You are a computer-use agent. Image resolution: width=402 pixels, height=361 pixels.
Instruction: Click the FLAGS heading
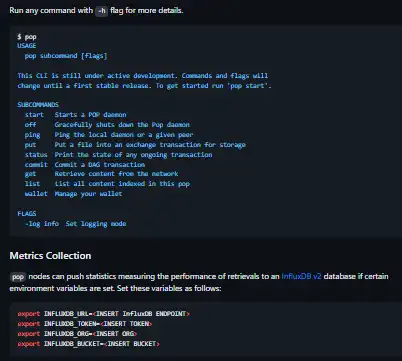(x=27, y=213)
